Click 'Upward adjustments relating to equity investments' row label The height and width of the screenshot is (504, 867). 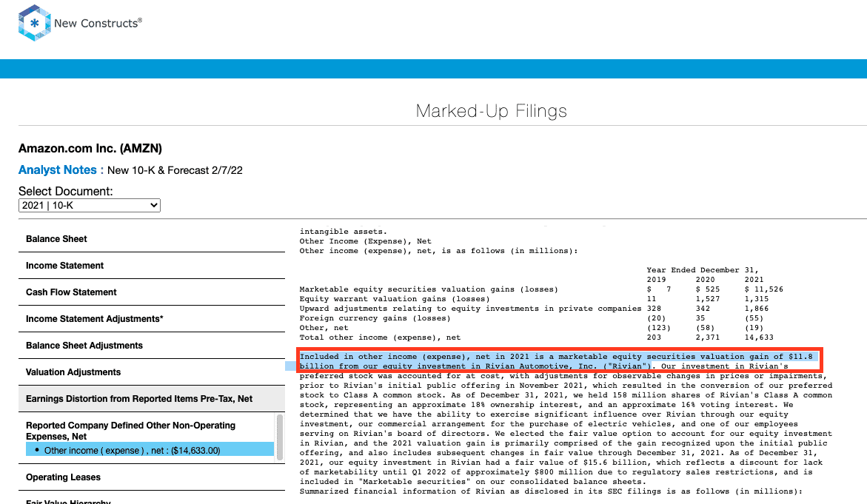click(x=470, y=309)
